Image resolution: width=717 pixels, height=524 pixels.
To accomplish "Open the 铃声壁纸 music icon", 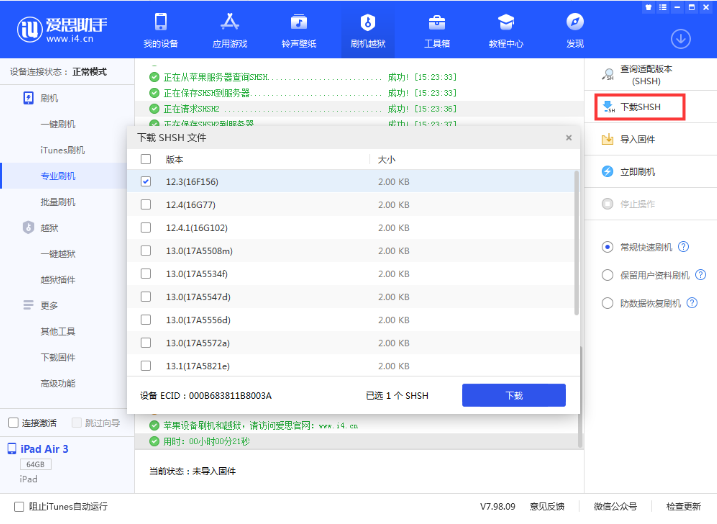I will click(x=298, y=22).
